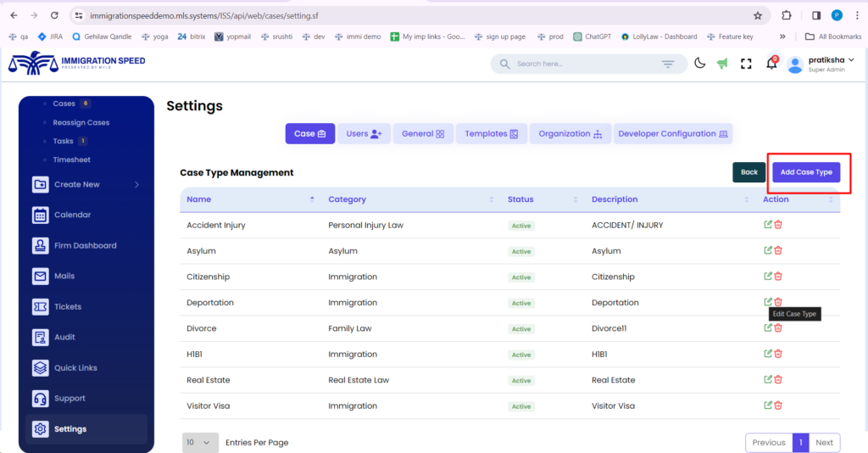This screenshot has width=868, height=453.
Task: Go to Next page
Action: click(x=824, y=443)
